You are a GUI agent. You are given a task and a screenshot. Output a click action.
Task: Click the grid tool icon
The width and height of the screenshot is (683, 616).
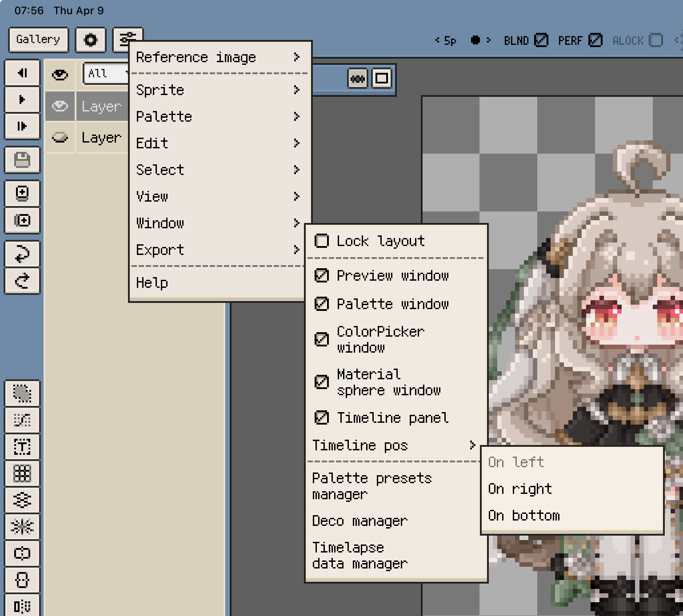[x=22, y=473]
